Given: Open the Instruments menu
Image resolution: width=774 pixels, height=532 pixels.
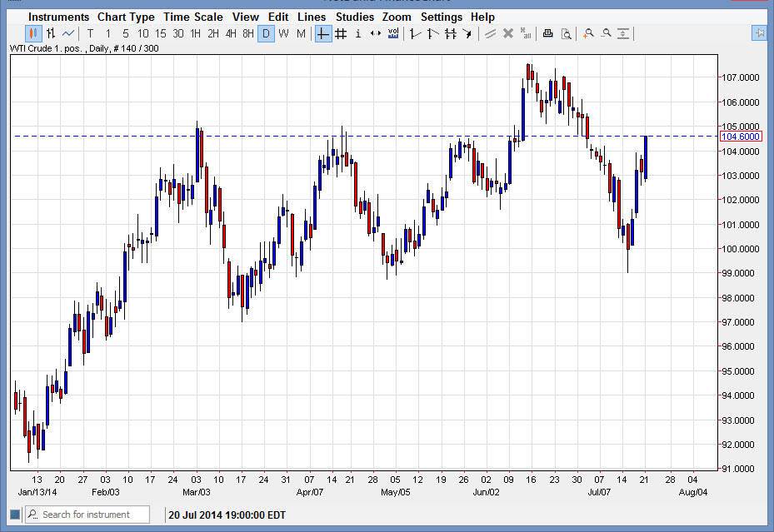Looking at the screenshot, I should [x=58, y=17].
